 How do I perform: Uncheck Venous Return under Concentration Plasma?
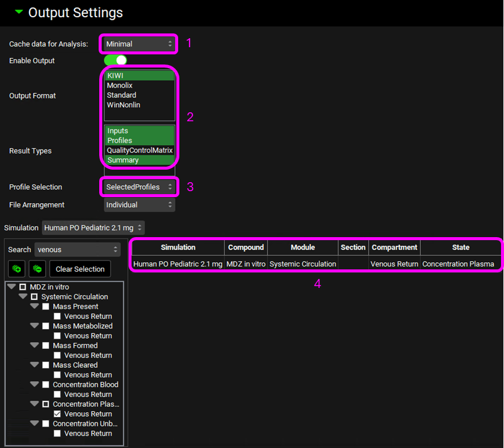pos(57,414)
